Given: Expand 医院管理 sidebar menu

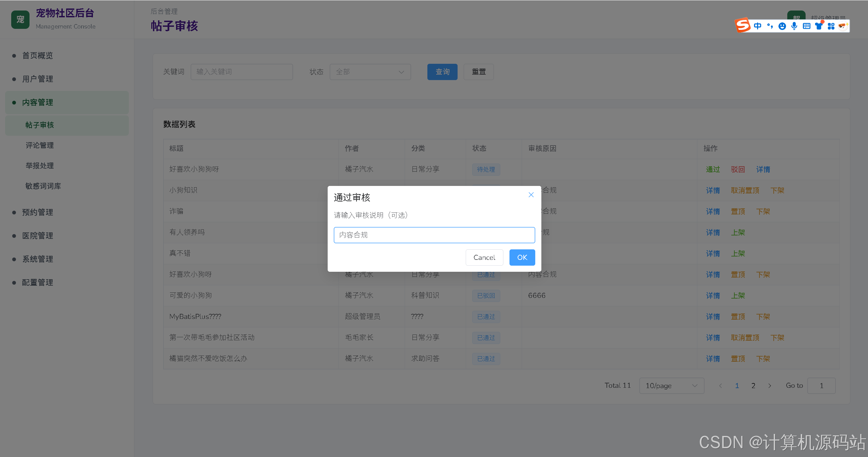Looking at the screenshot, I should coord(67,236).
